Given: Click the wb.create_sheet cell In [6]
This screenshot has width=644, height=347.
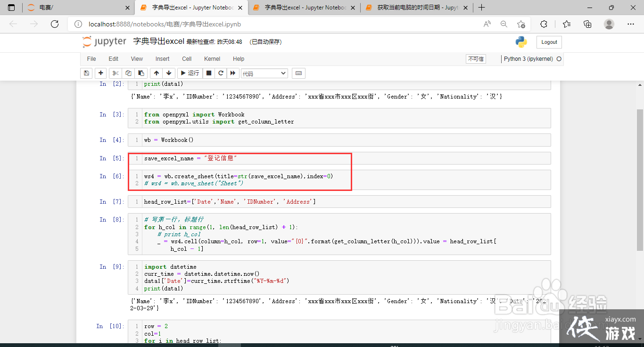Looking at the screenshot, I should click(x=339, y=180).
